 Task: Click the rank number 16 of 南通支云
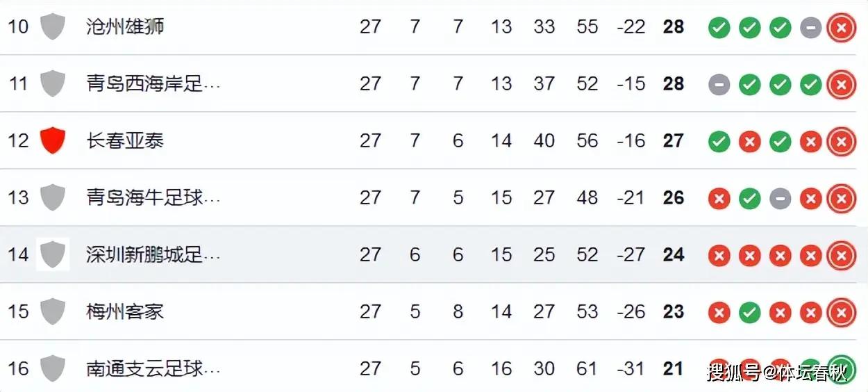[x=18, y=368]
